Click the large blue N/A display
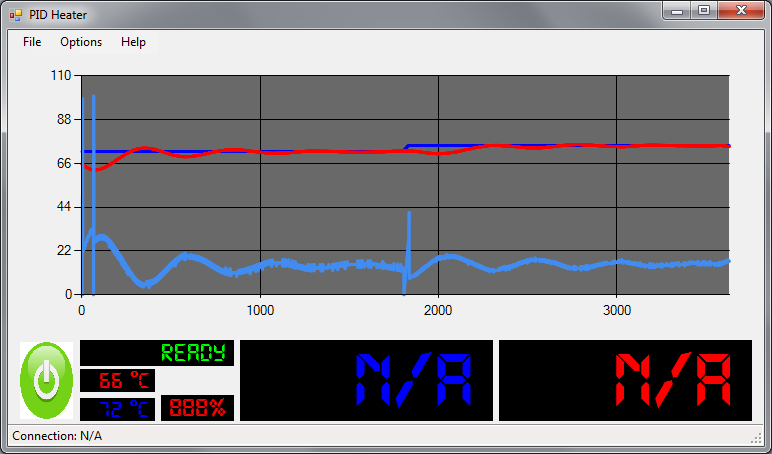772x454 pixels. (x=366, y=380)
